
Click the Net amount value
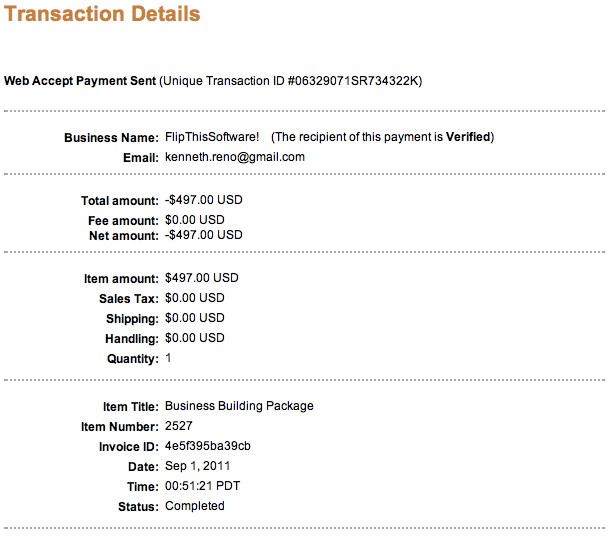click(x=204, y=235)
